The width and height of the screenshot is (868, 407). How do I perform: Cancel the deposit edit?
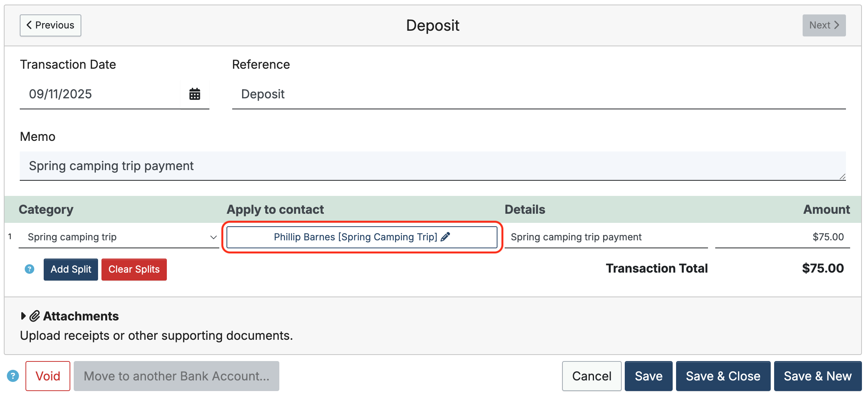(591, 376)
